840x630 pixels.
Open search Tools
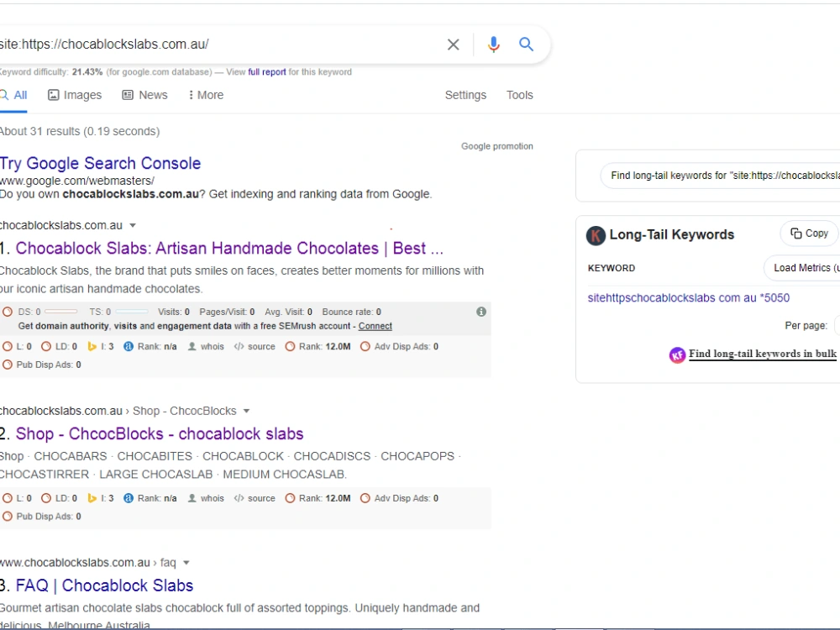click(x=520, y=95)
